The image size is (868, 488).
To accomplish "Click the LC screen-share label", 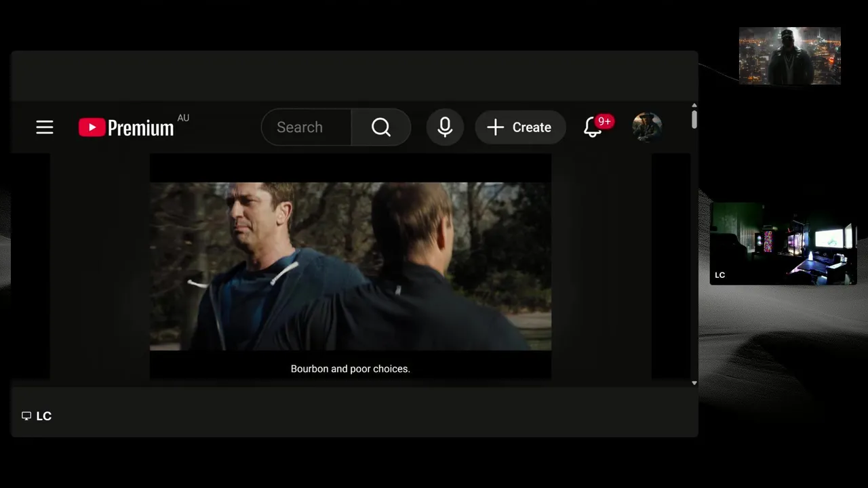I will 44,416.
